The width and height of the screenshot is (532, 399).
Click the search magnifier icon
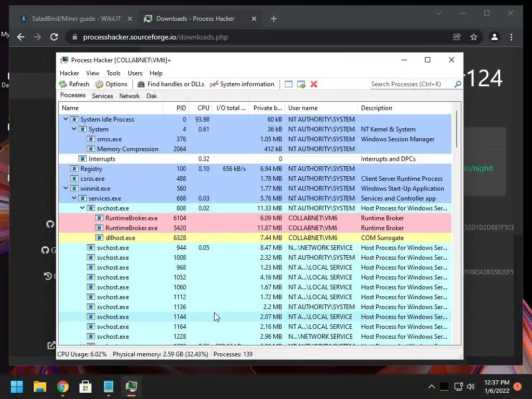point(458,84)
